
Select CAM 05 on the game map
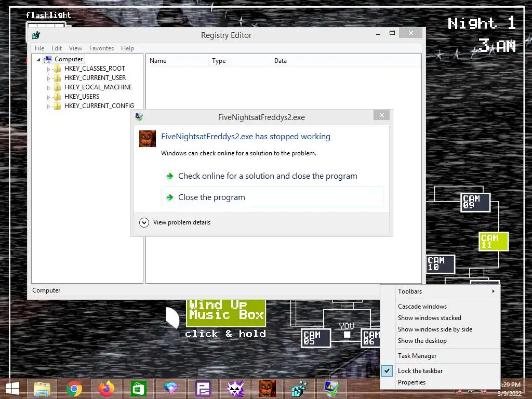pos(316,338)
